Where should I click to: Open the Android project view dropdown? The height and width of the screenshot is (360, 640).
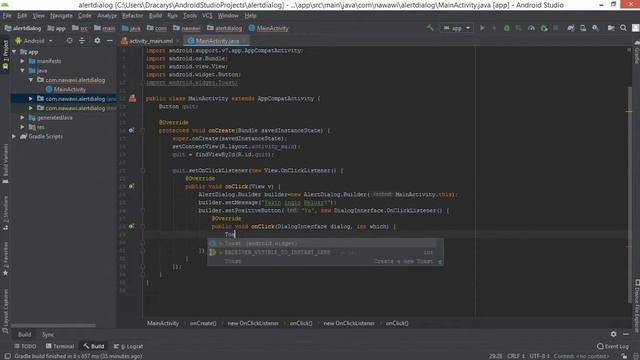point(34,41)
